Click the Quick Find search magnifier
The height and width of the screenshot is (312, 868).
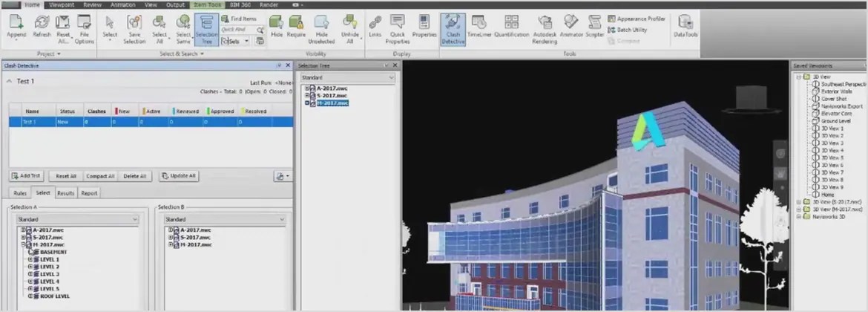pyautogui.click(x=260, y=30)
